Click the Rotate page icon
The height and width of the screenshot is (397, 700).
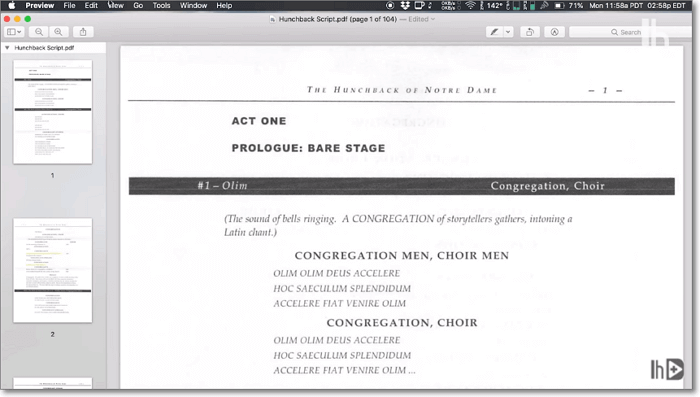tap(530, 32)
